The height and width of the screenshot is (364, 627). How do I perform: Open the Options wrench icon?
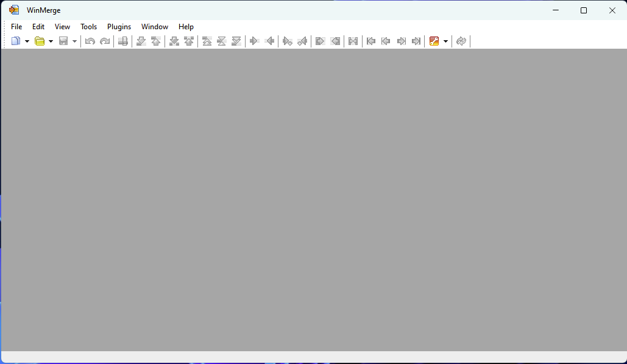click(434, 41)
